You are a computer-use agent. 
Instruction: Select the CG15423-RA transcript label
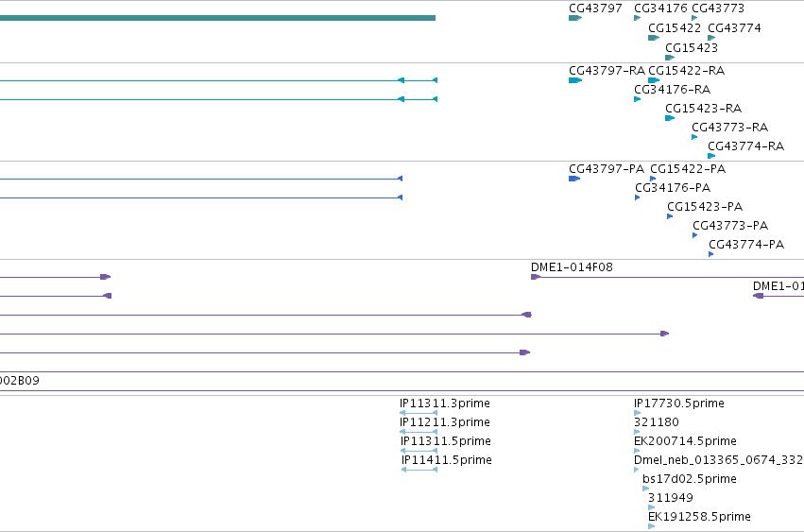[703, 109]
